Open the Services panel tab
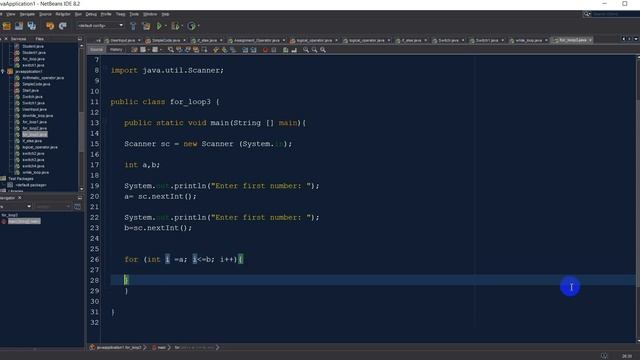This screenshot has width=640, height=360. point(18,39)
